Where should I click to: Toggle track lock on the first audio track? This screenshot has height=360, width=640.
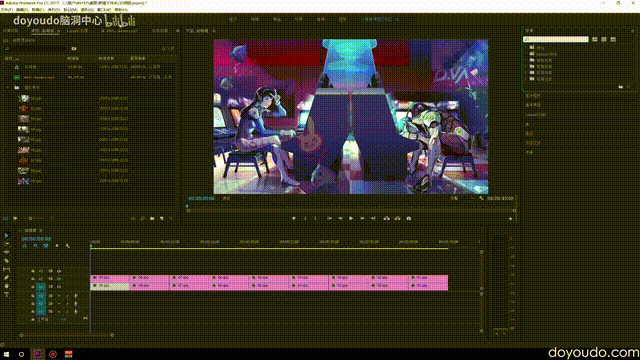coord(33,296)
